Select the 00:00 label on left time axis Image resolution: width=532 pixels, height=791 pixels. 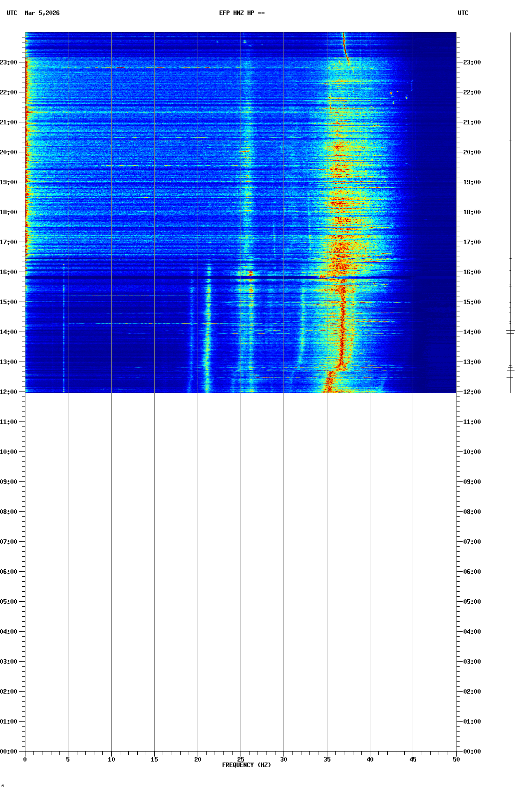8,752
